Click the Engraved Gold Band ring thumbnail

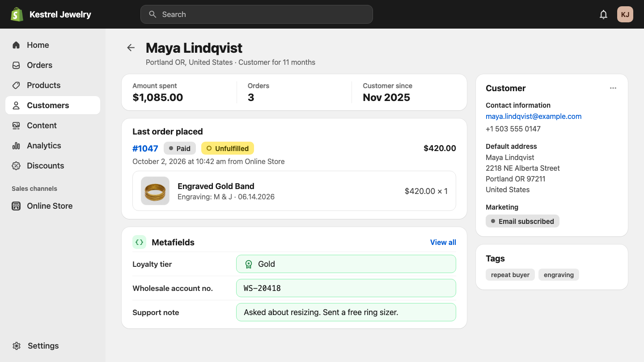click(x=155, y=191)
